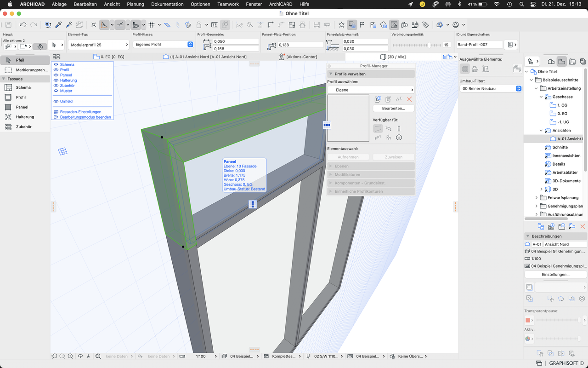Click the Undo arrow in the toolbar
The image size is (588, 368).
coord(23,24)
